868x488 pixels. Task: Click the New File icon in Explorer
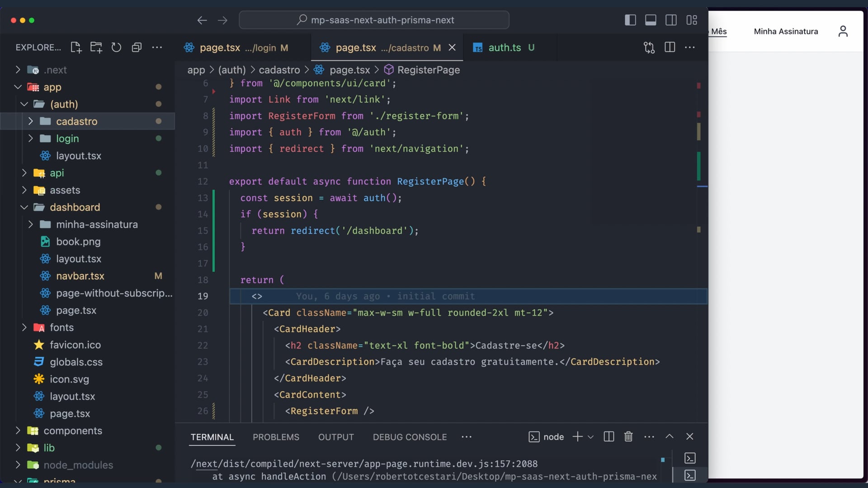76,47
